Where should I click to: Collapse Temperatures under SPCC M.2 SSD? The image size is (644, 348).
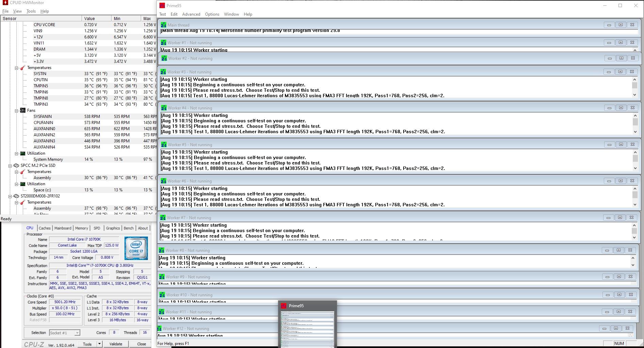point(16,172)
